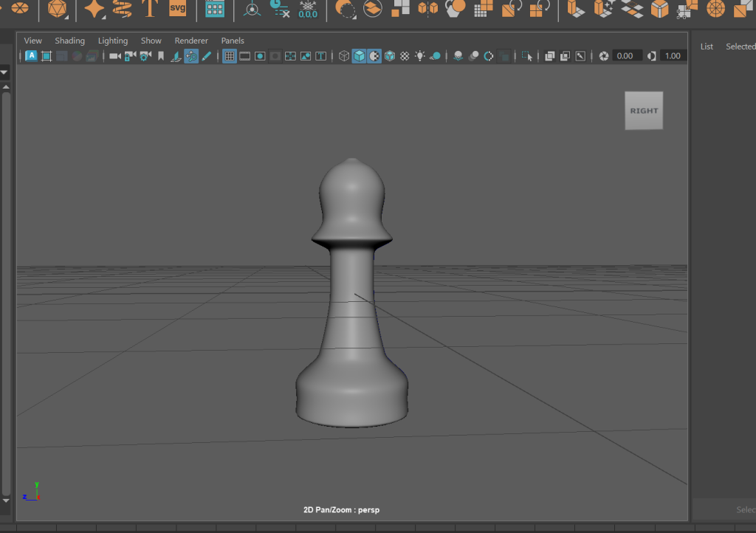Click the Grease Pencil icon
The width and height of the screenshot is (756, 533).
coord(207,56)
